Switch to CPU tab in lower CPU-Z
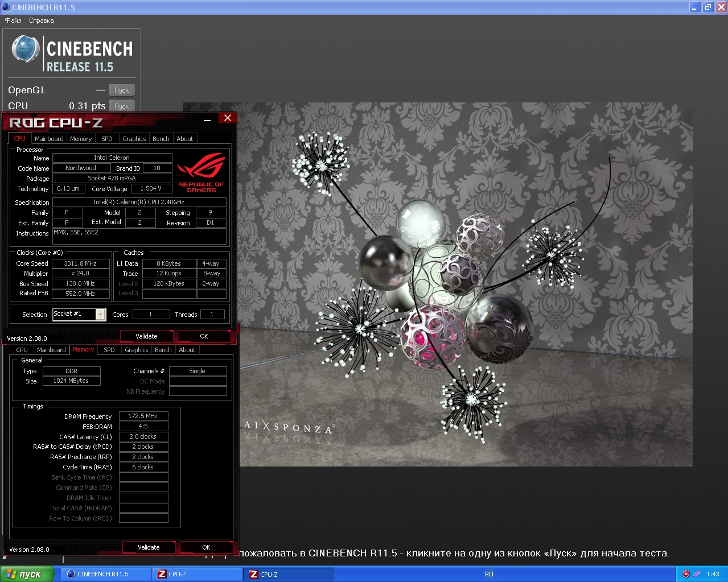The height and width of the screenshot is (582, 728). click(x=22, y=350)
